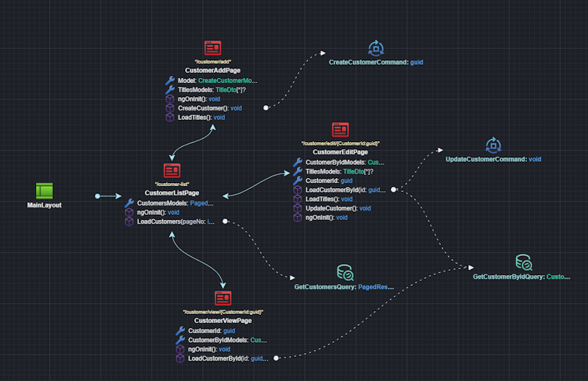Click the CustomerEditPage red page icon
The height and width of the screenshot is (381, 588).
(340, 130)
